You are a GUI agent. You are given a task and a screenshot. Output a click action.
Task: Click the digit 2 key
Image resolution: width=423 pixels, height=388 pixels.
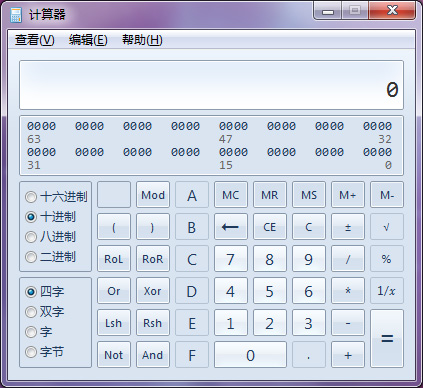270,323
